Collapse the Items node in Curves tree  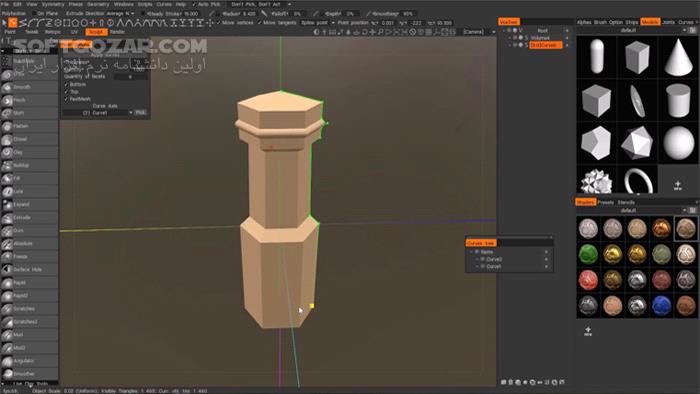(x=471, y=252)
